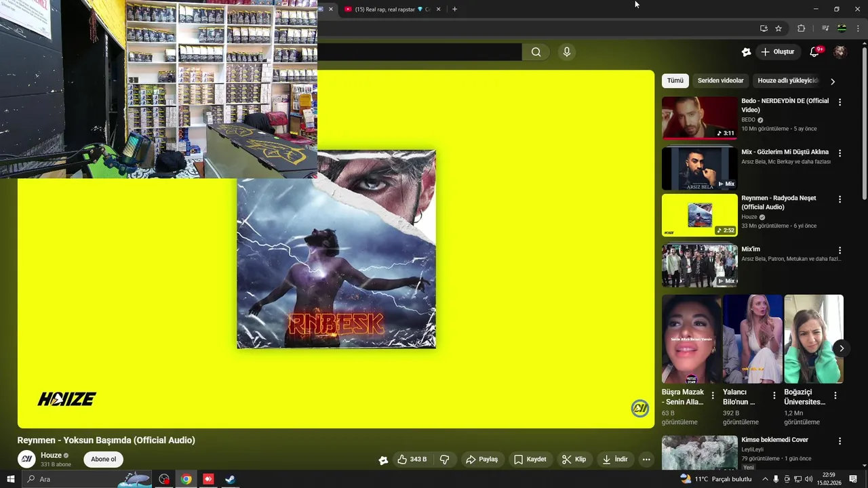Open Kimse beklemedi Cover video title
The height and width of the screenshot is (488, 868).
(x=774, y=440)
